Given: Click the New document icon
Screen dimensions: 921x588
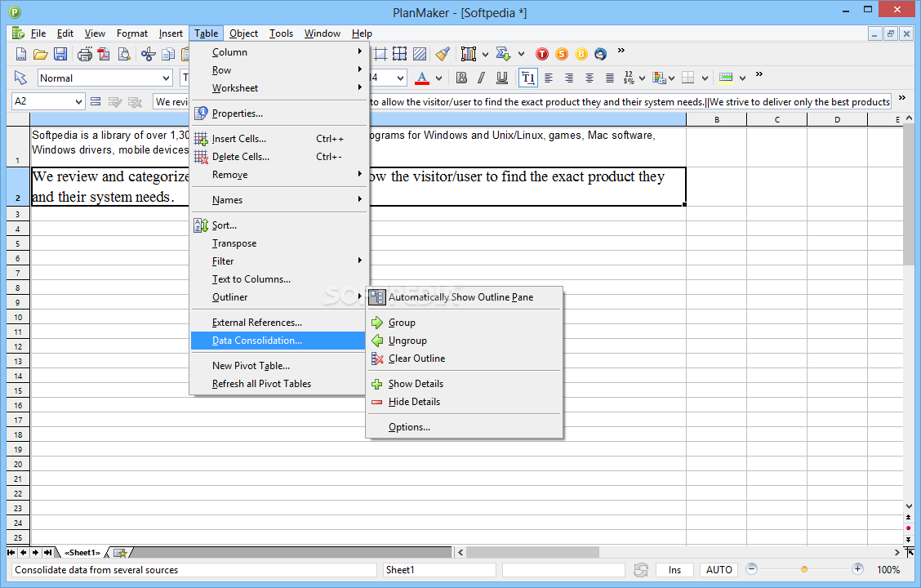Looking at the screenshot, I should click(x=21, y=55).
